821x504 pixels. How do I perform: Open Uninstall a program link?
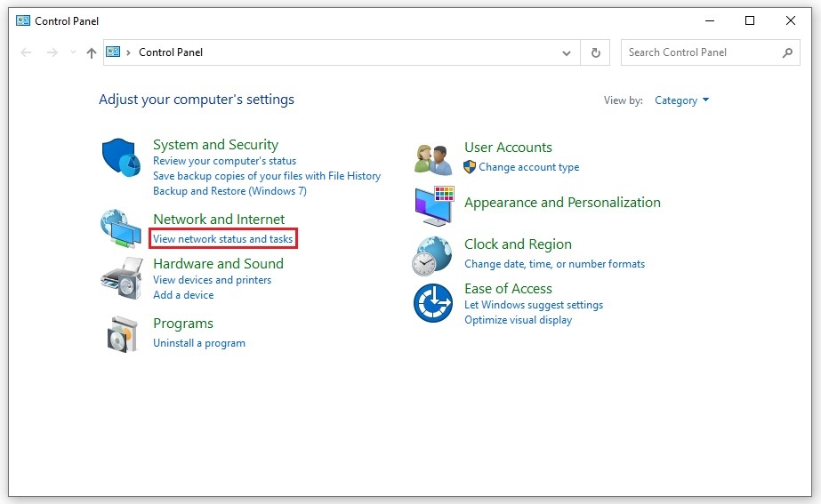point(199,343)
